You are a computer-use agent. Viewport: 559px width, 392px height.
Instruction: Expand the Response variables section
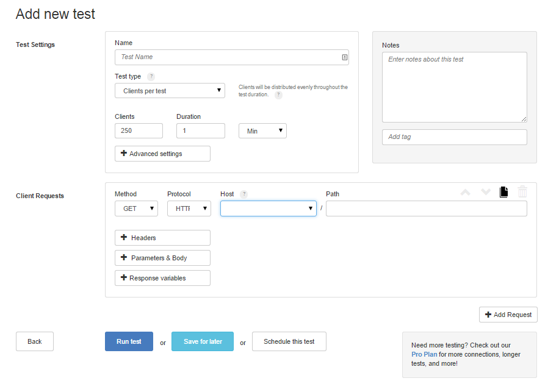[162, 278]
